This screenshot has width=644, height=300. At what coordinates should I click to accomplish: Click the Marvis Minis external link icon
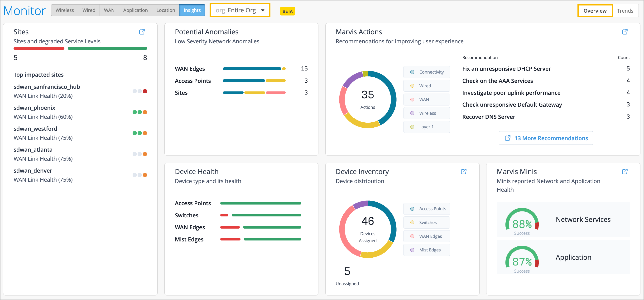tap(625, 171)
